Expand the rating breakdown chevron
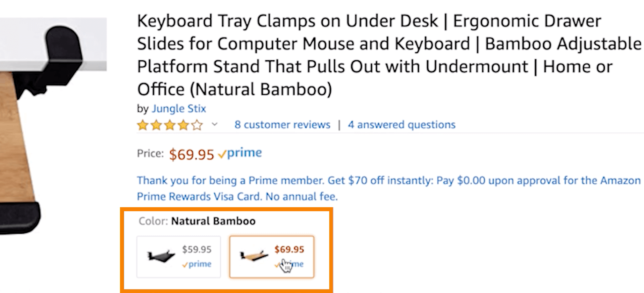Screen dimensions: 644x293 (215, 125)
